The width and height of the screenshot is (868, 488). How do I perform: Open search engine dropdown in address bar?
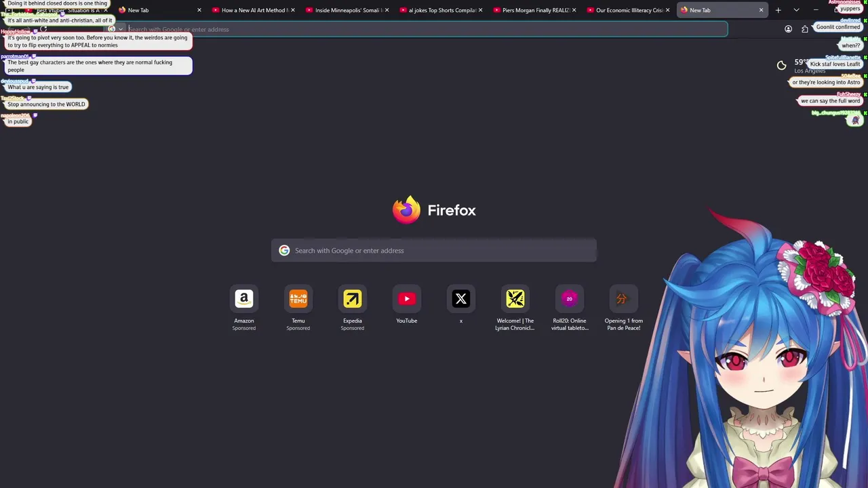(115, 29)
